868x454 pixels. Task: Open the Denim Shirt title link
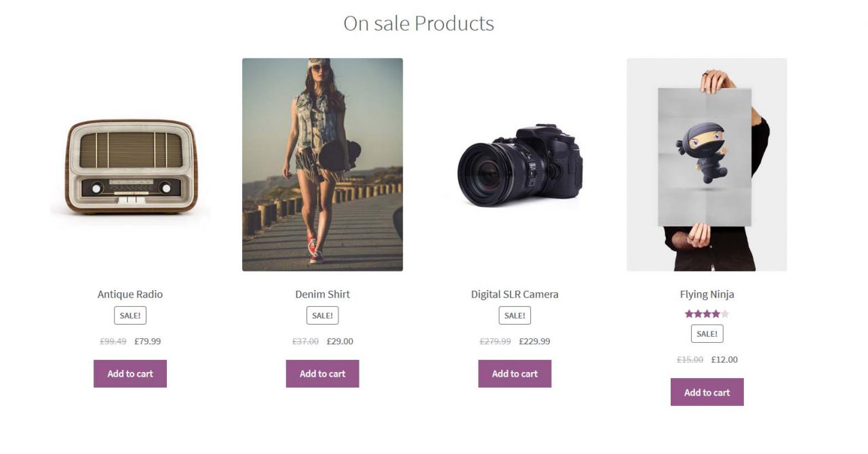[x=322, y=294]
